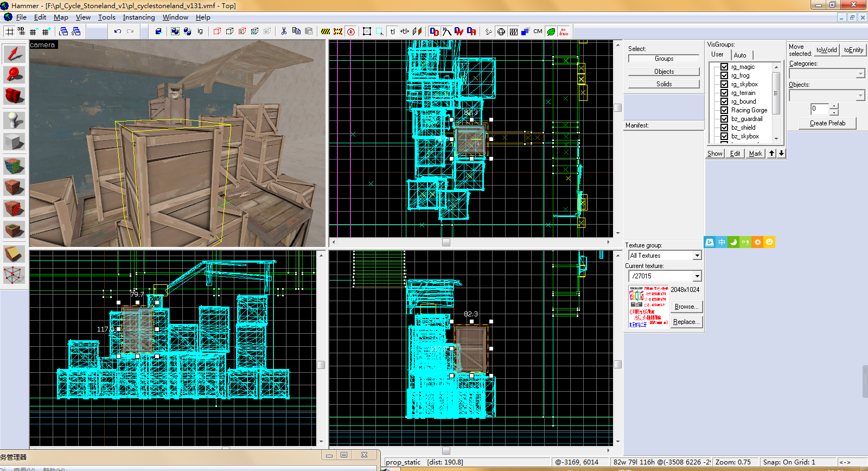Open the Tools menu
This screenshot has height=471, width=868.
(106, 17)
